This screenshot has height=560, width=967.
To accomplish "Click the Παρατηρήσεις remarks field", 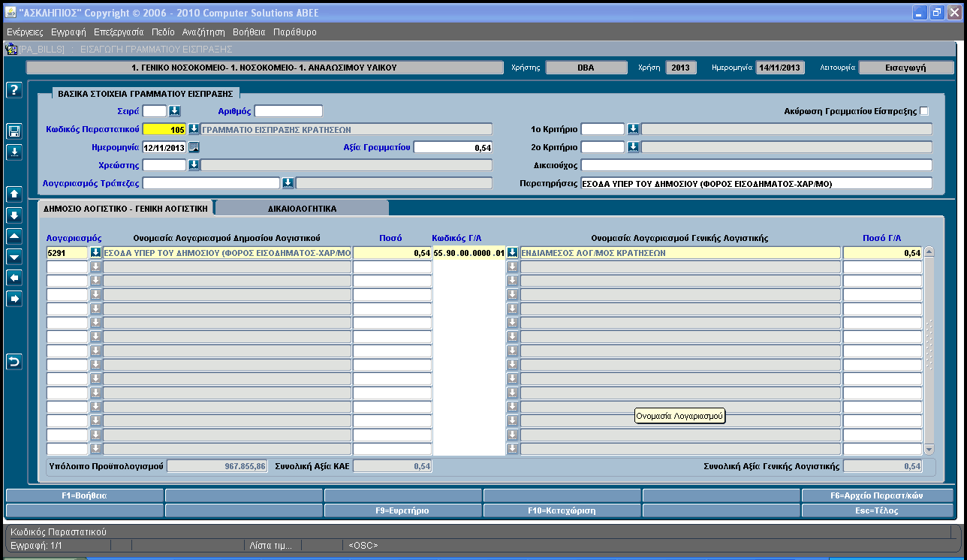I will [x=757, y=183].
